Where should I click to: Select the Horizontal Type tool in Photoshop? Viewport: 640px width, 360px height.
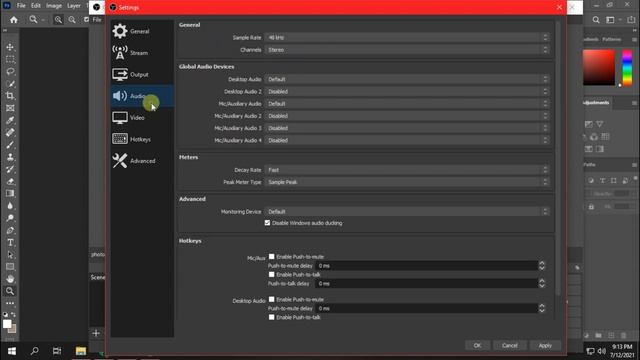tap(10, 242)
